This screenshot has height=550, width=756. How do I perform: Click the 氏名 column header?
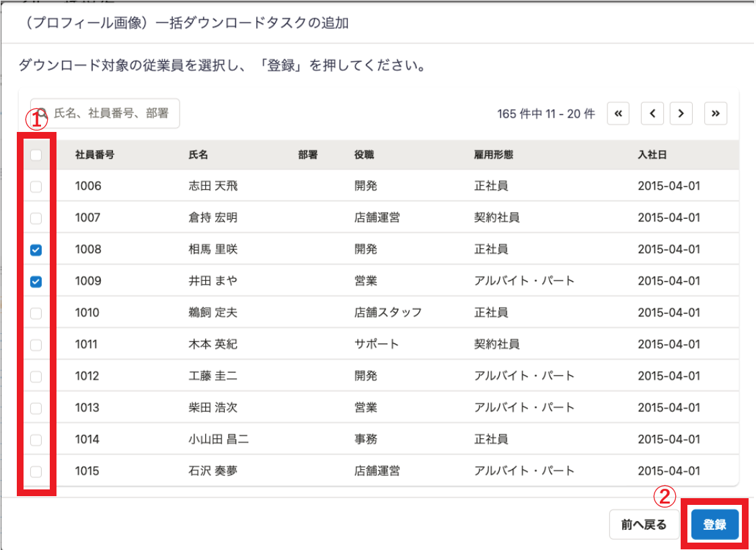[198, 155]
